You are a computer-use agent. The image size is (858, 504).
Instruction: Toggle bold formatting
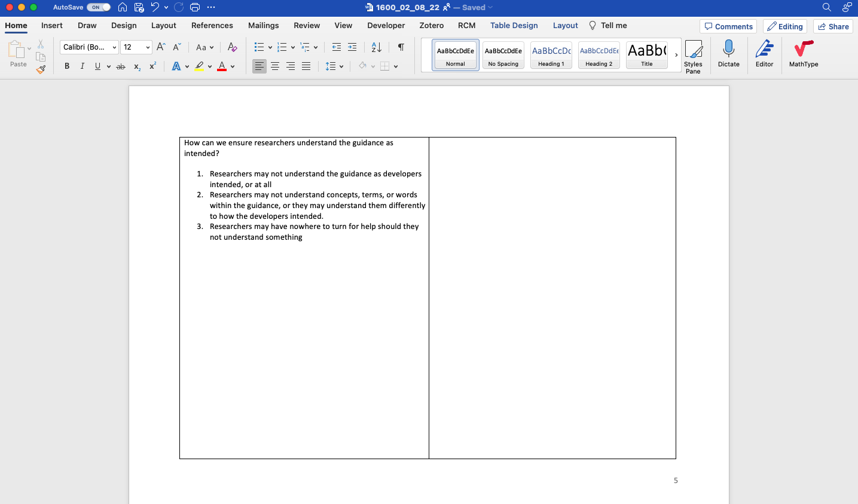pyautogui.click(x=67, y=66)
